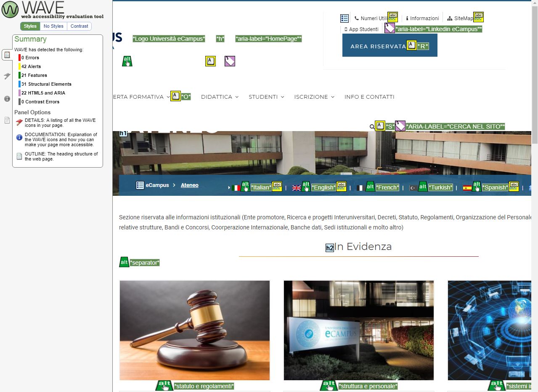Click the Italian flag
This screenshot has height=392, width=538.
pyautogui.click(x=236, y=188)
